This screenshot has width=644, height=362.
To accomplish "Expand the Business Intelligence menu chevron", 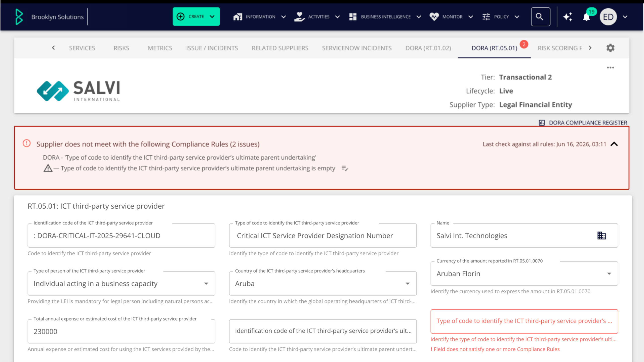I will 419,17.
